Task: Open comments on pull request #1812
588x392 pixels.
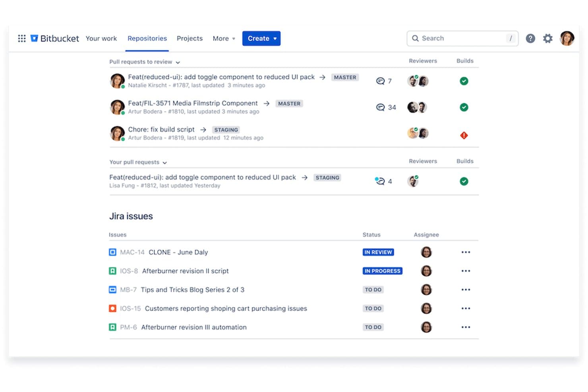Action: [x=383, y=181]
